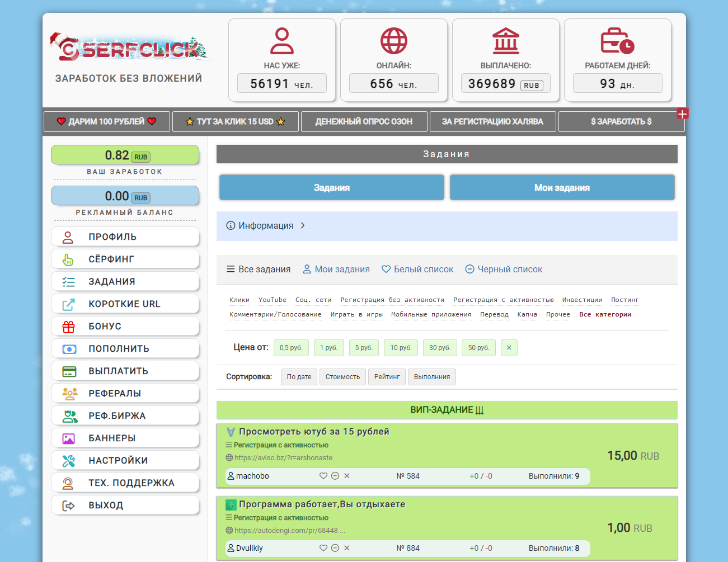The height and width of the screenshot is (562, 728).
Task: Open the Задания blue tab
Action: 332,187
